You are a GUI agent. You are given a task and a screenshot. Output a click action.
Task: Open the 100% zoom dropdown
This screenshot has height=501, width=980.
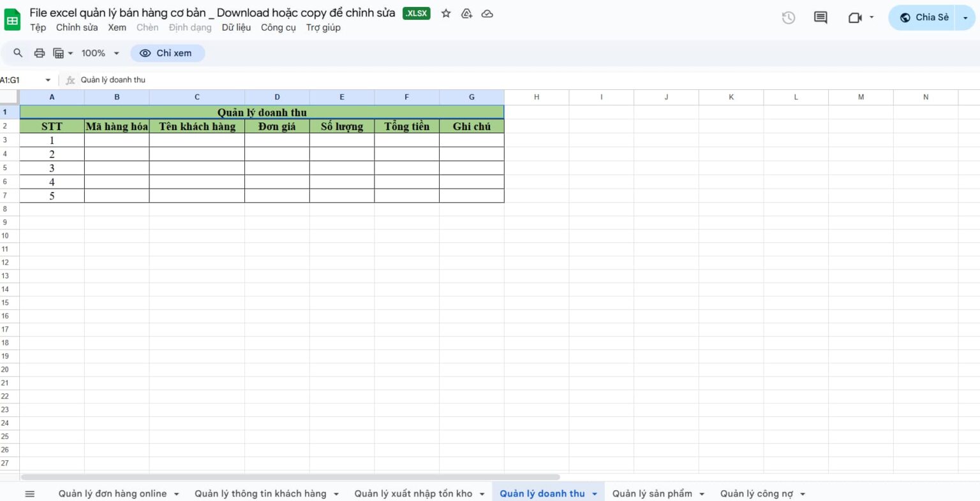click(x=100, y=53)
